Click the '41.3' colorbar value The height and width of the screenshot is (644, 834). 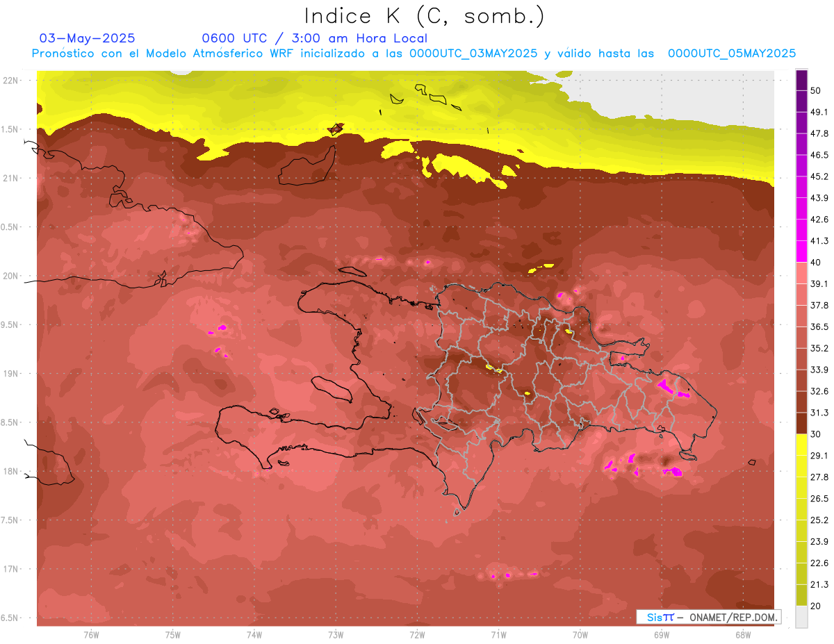coord(819,241)
